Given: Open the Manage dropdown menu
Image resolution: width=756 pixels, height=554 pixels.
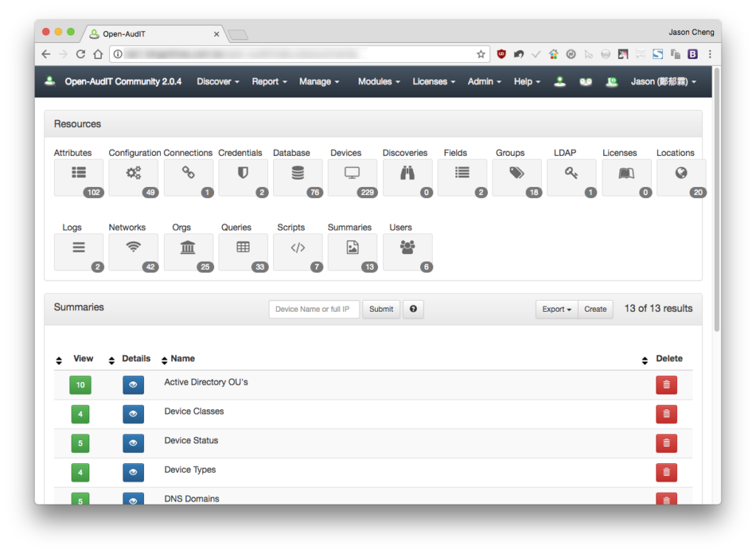Looking at the screenshot, I should coord(319,81).
